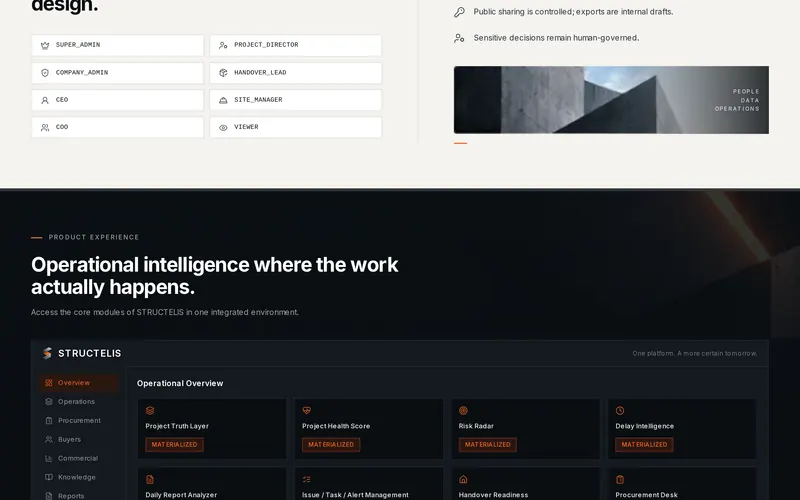Screen dimensions: 800x500
Task: Open the Operations section in sidebar
Action: (x=78, y=402)
